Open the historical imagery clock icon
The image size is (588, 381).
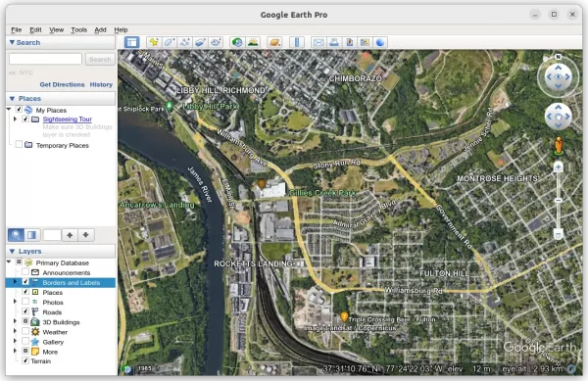(x=237, y=42)
